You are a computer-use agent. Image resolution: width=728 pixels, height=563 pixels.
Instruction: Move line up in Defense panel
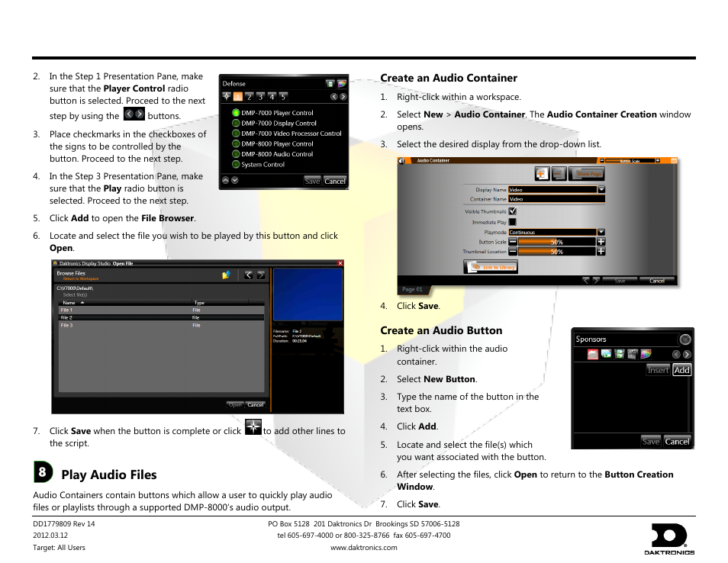[x=226, y=180]
